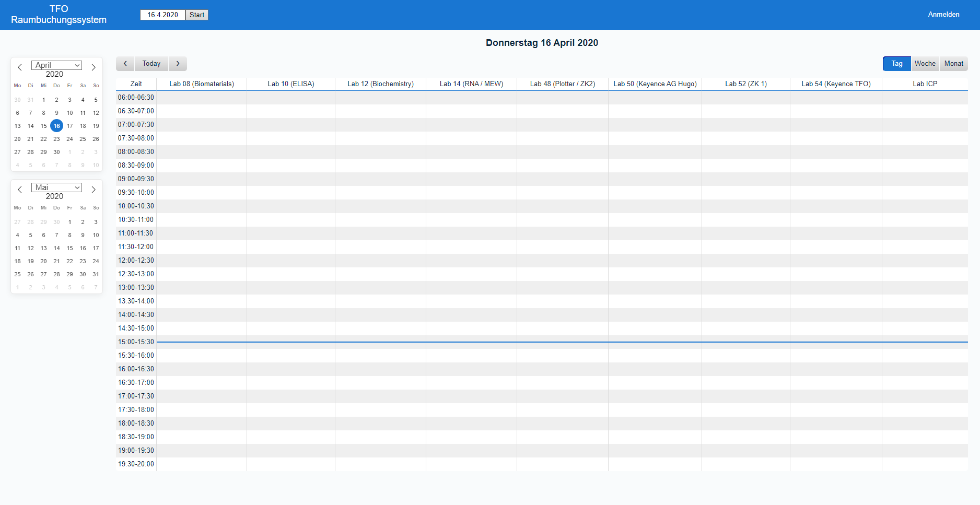Open the Mai month dropdown
This screenshot has height=505, width=980.
click(x=56, y=187)
